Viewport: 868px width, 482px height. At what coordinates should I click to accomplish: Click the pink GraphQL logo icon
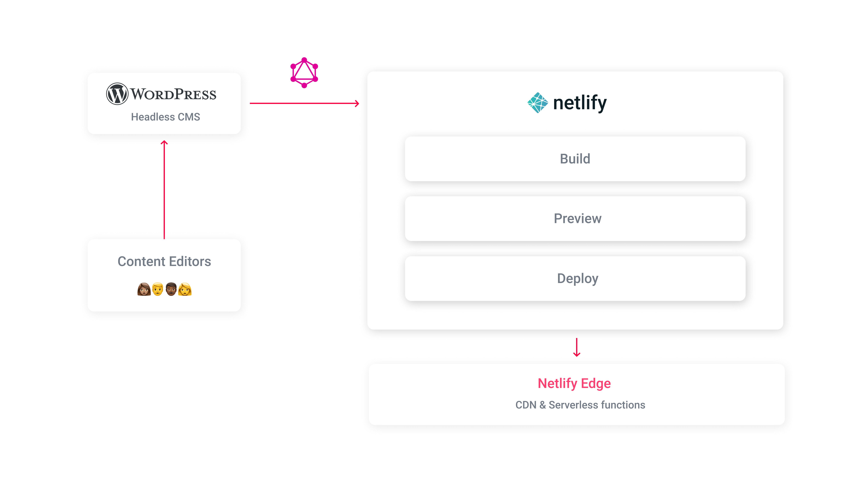click(304, 73)
